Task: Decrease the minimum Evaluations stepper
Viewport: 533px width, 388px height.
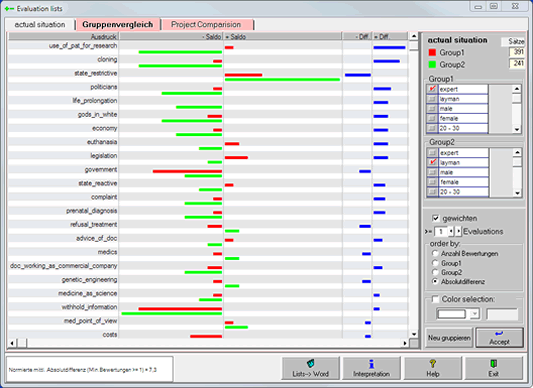Action: 451,232
